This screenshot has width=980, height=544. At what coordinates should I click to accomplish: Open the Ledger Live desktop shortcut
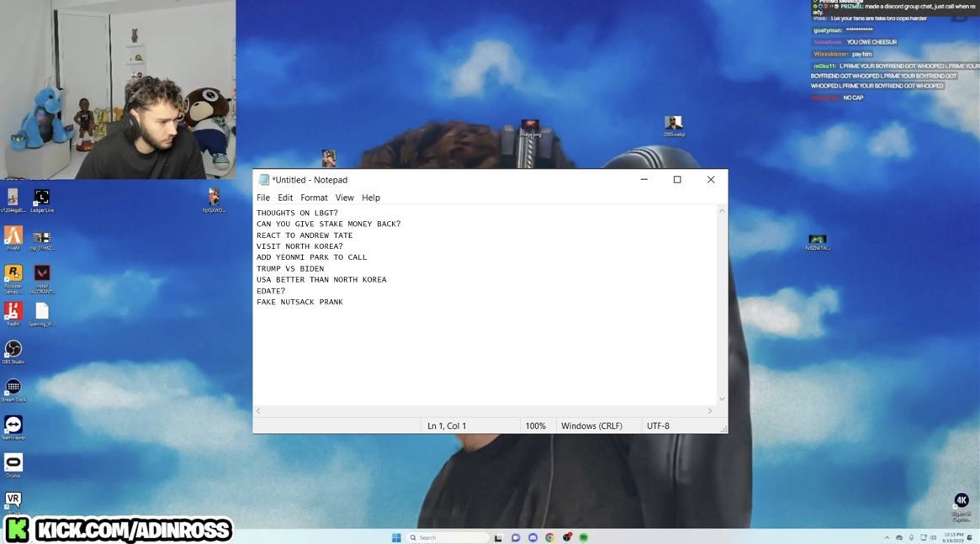42,201
